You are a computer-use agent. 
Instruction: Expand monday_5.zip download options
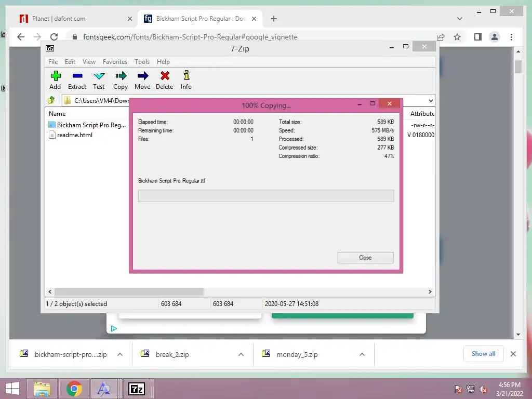pyautogui.click(x=362, y=354)
